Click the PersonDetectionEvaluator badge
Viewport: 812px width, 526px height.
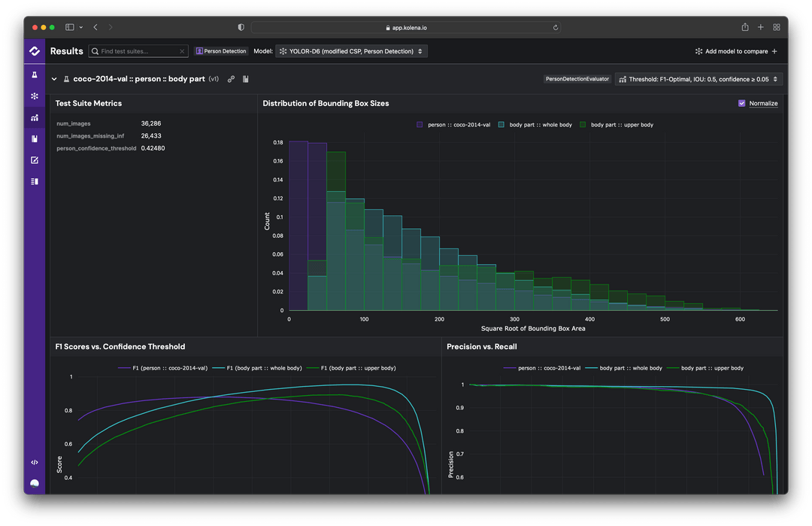[x=577, y=79]
